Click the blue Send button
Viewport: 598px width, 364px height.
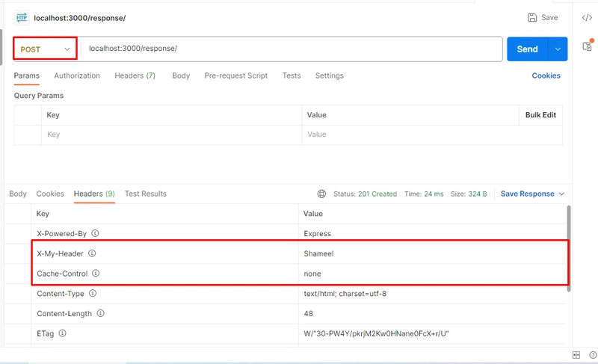(x=527, y=49)
